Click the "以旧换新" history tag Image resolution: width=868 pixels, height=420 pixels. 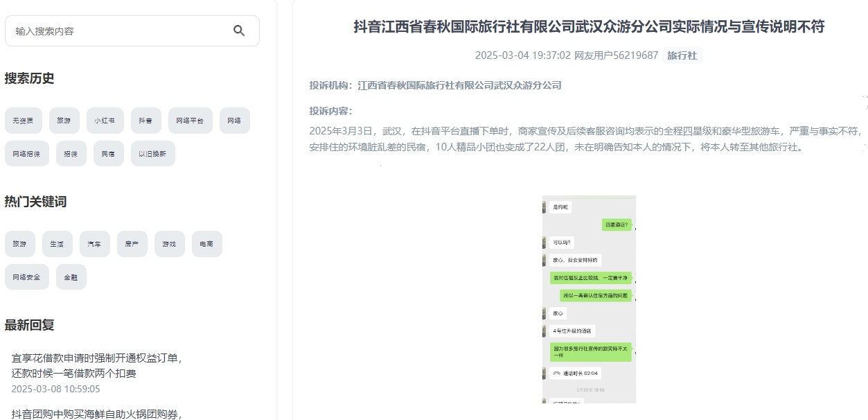click(x=152, y=153)
